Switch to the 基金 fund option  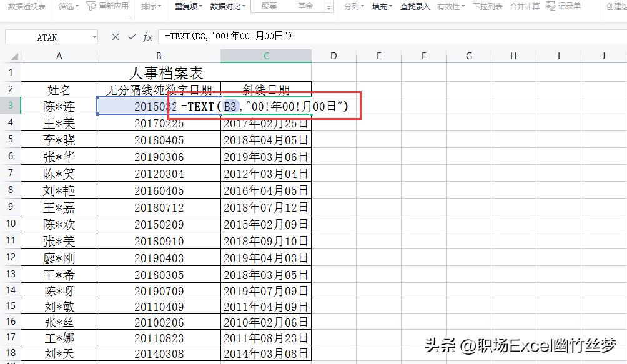point(305,7)
